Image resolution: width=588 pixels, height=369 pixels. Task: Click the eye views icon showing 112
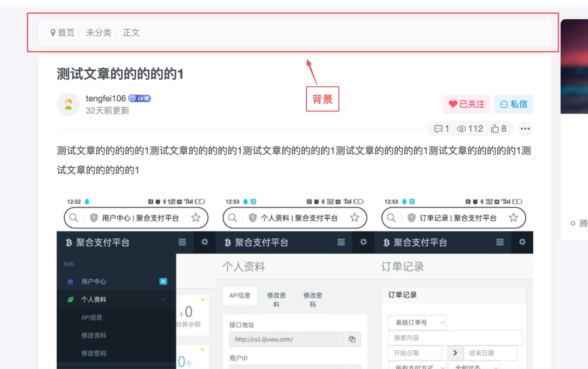(461, 129)
